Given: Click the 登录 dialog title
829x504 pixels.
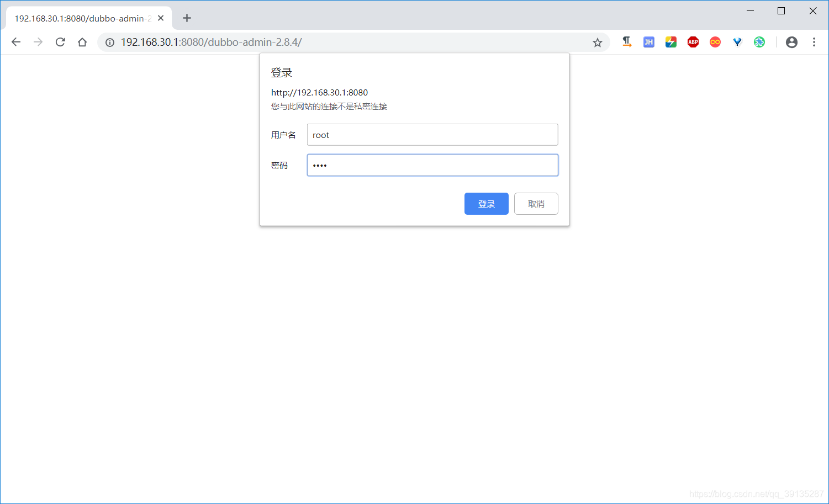Looking at the screenshot, I should [x=281, y=72].
